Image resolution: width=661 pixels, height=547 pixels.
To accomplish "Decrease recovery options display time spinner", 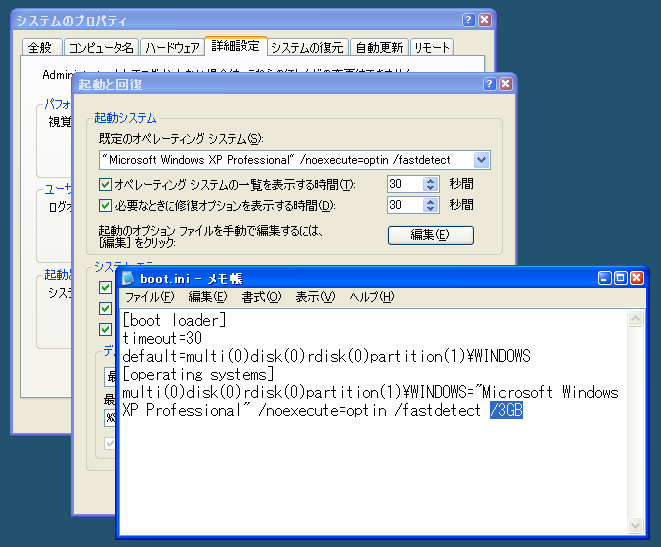I will coord(430,209).
